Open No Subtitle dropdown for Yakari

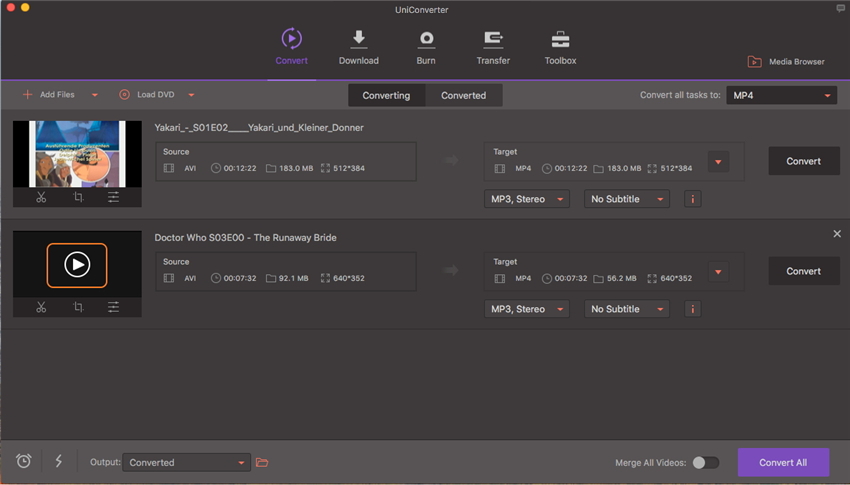click(x=627, y=199)
